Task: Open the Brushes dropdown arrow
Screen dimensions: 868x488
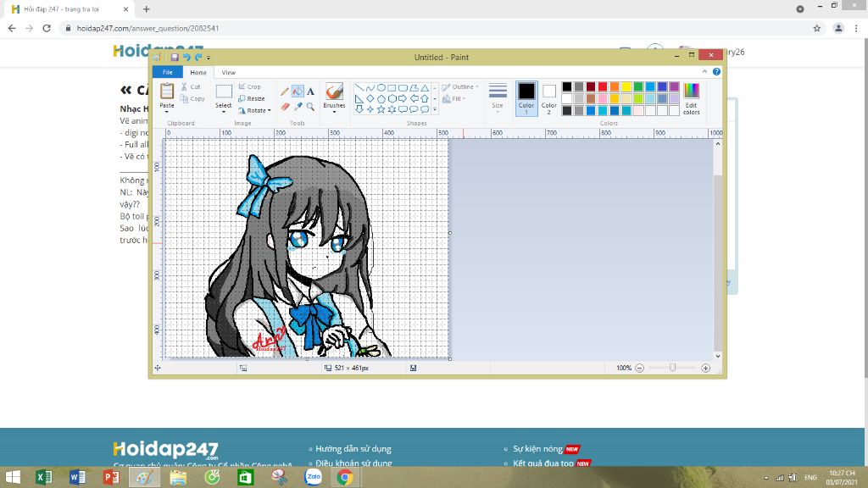Action: (x=334, y=112)
